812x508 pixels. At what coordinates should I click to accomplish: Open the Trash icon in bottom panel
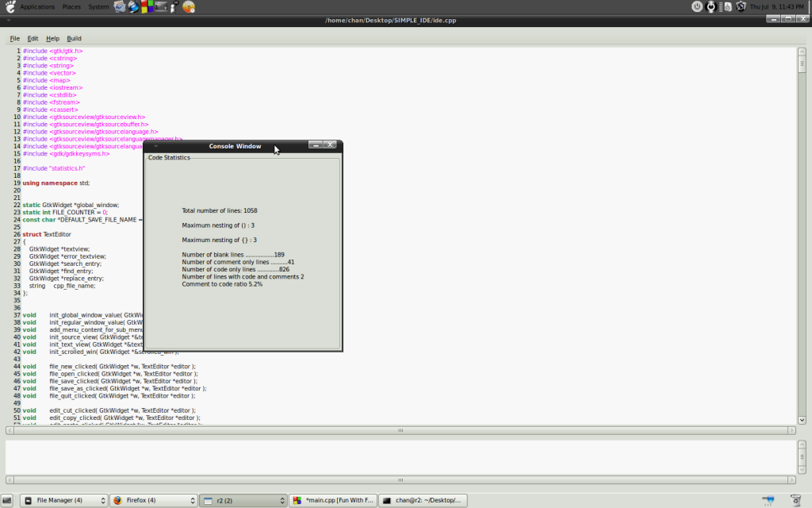(x=795, y=500)
